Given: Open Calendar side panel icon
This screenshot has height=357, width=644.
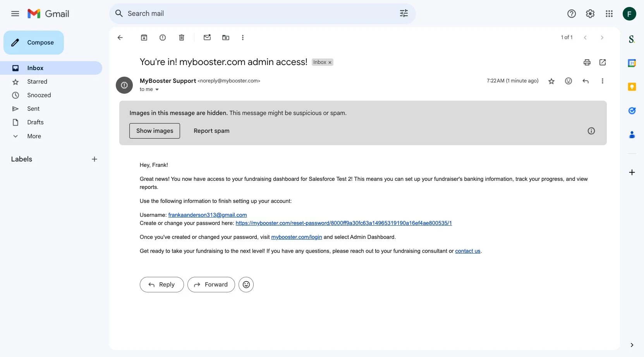Looking at the screenshot, I should [632, 63].
